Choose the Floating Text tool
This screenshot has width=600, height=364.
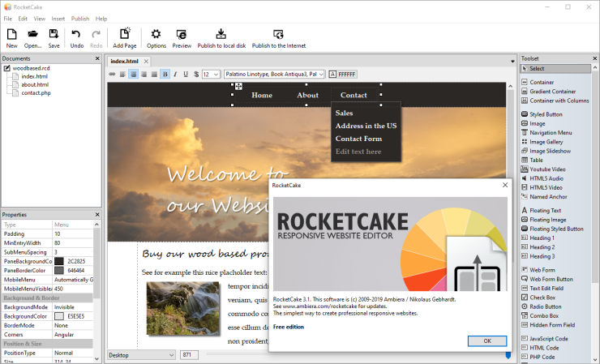(545, 211)
